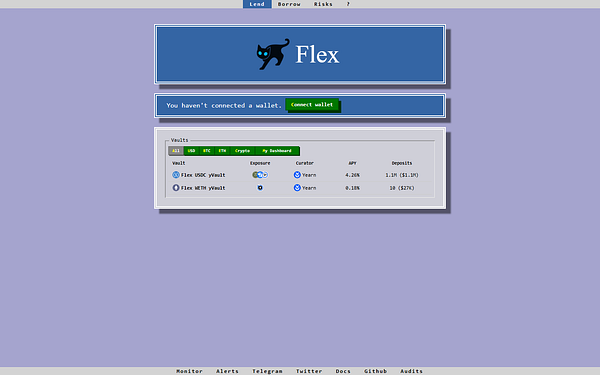Click the 1.1M ($1.1M) deposits value

click(x=402, y=175)
